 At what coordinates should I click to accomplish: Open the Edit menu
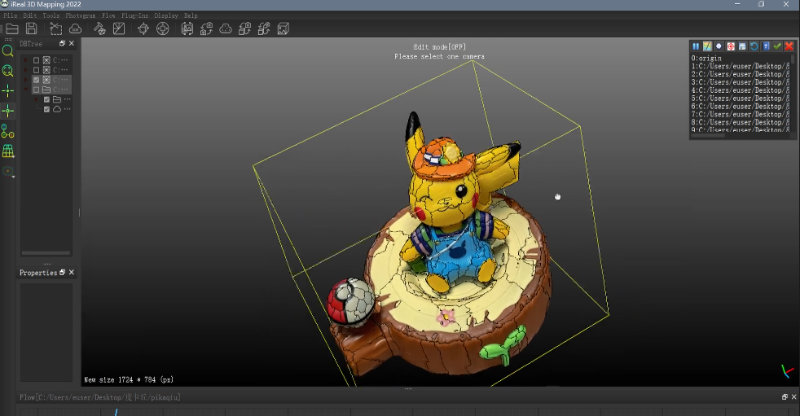[x=30, y=16]
